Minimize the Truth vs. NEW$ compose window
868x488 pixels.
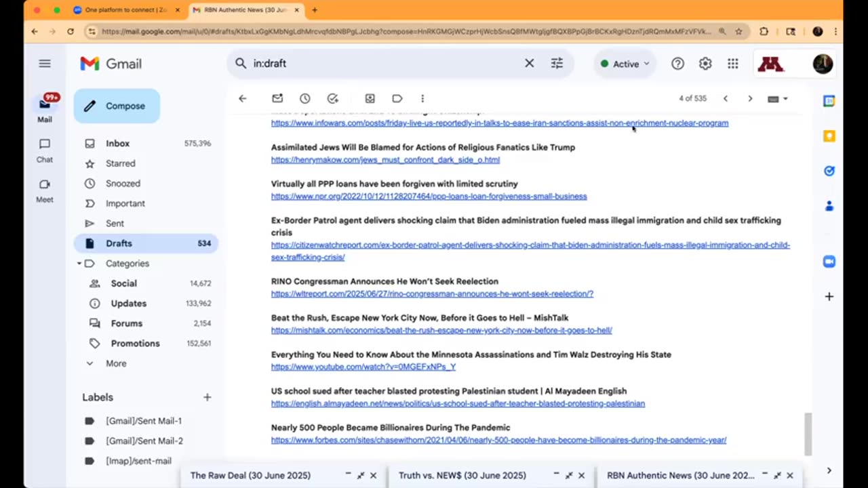[556, 475]
